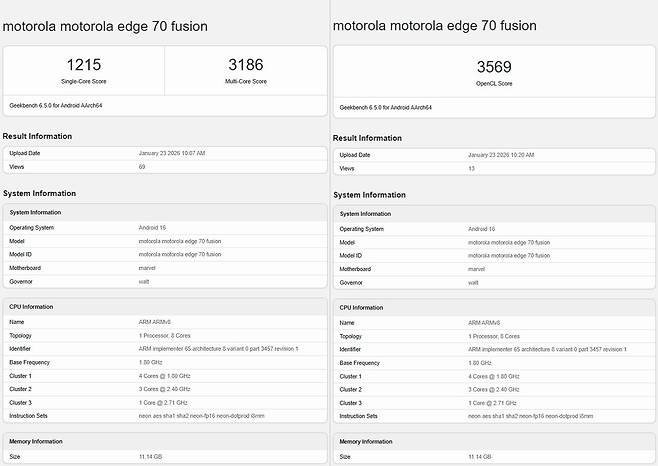This screenshot has width=658, height=466.
Task: Click System Information heading in the Single-Core result
Action: tap(39, 193)
